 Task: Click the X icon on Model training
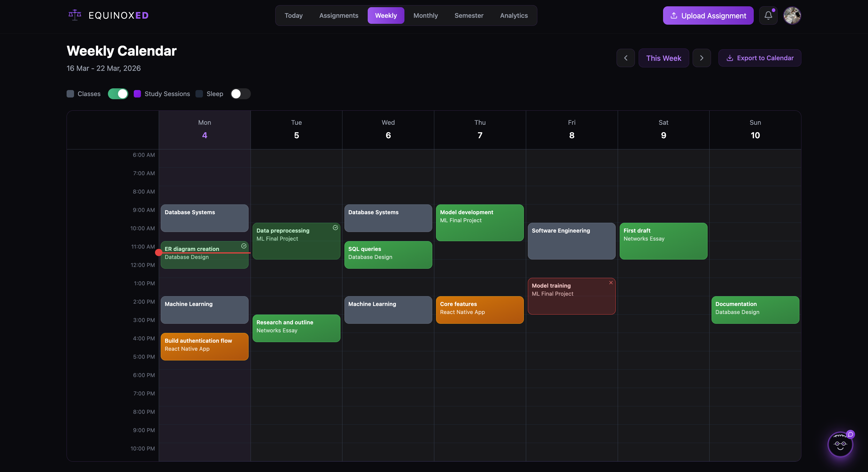point(611,283)
